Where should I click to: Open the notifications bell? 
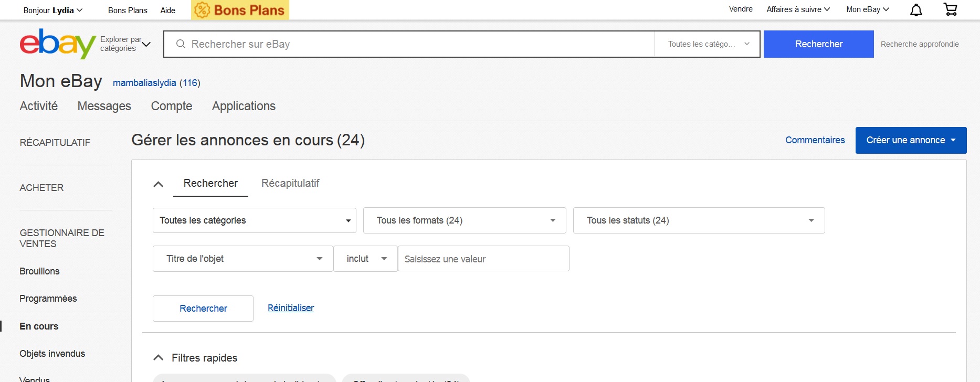916,10
